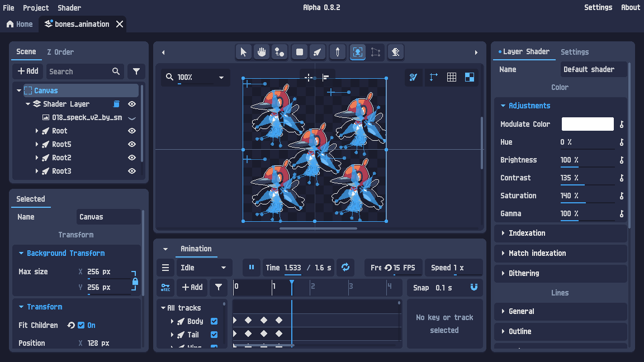Switch to the Z Order tab
Viewport: 644px width, 362px height.
pos(60,52)
